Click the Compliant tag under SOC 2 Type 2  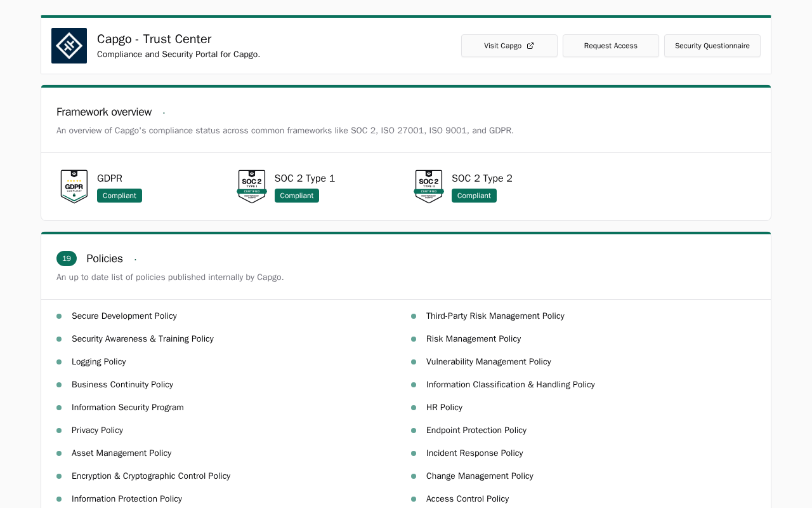474,196
